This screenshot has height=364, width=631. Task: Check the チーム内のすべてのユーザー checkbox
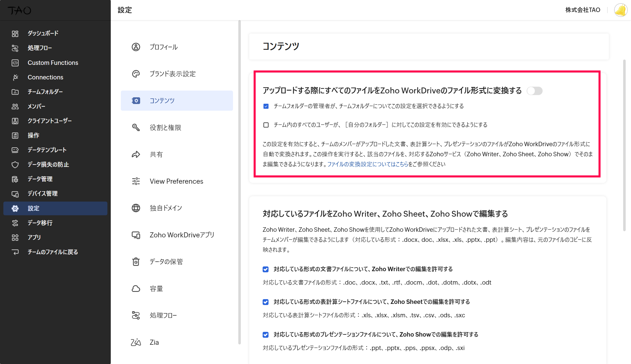click(x=266, y=125)
